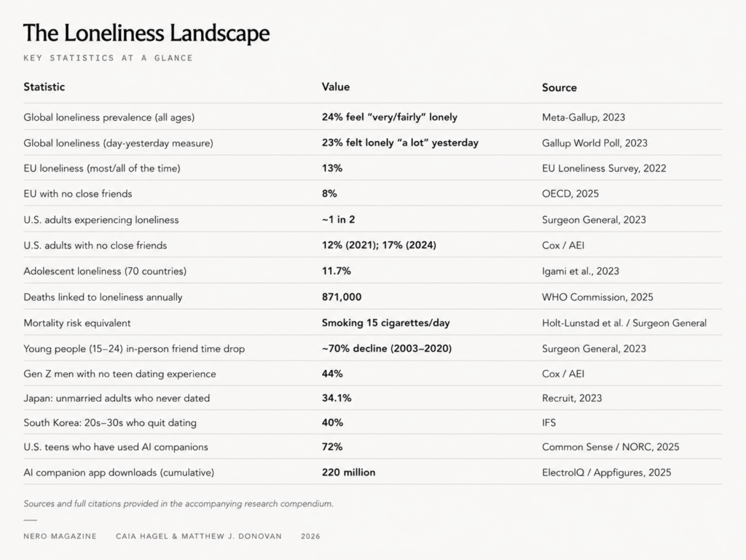Image resolution: width=746 pixels, height=560 pixels.
Task: Click the Japan unmarried adults row label
Action: click(117, 398)
